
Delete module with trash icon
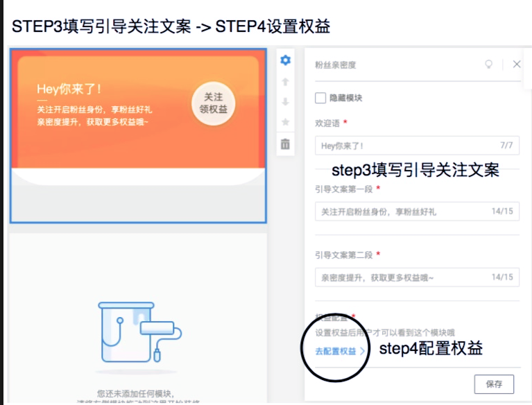click(285, 144)
